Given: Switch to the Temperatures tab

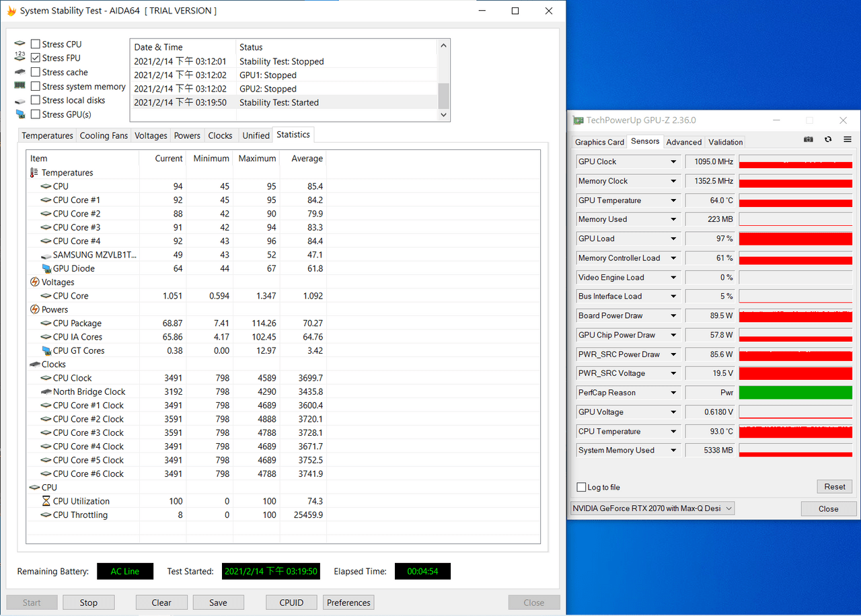Looking at the screenshot, I should (x=47, y=136).
